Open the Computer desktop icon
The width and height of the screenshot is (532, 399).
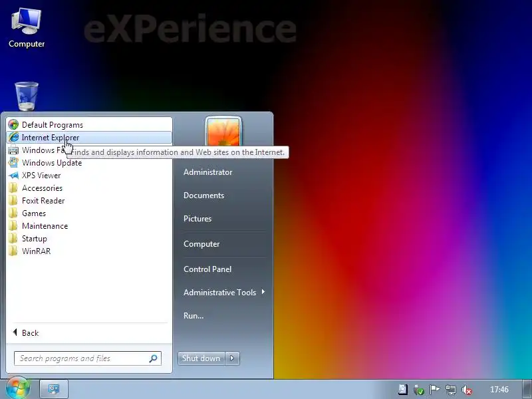coord(27,28)
